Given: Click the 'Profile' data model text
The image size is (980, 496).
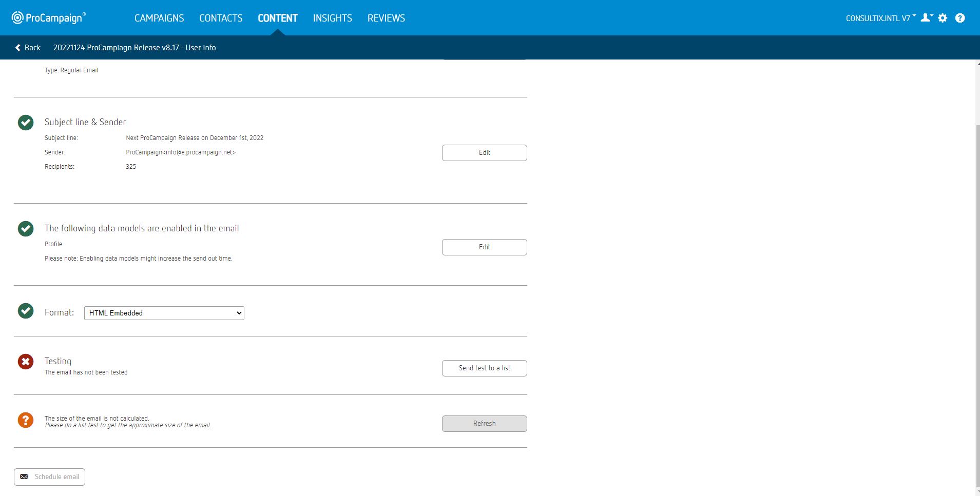Looking at the screenshot, I should click(x=53, y=244).
